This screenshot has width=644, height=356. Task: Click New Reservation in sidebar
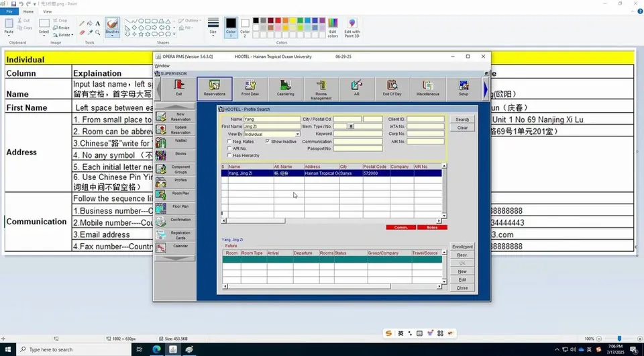click(x=175, y=117)
